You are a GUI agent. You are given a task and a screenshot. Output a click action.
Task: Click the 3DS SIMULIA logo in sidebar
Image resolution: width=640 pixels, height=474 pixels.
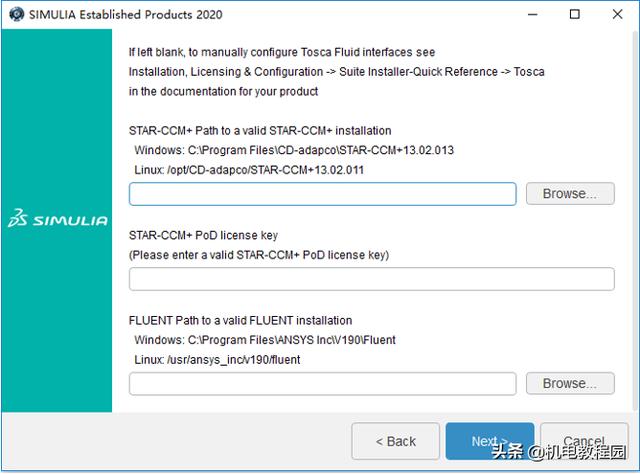(x=58, y=218)
